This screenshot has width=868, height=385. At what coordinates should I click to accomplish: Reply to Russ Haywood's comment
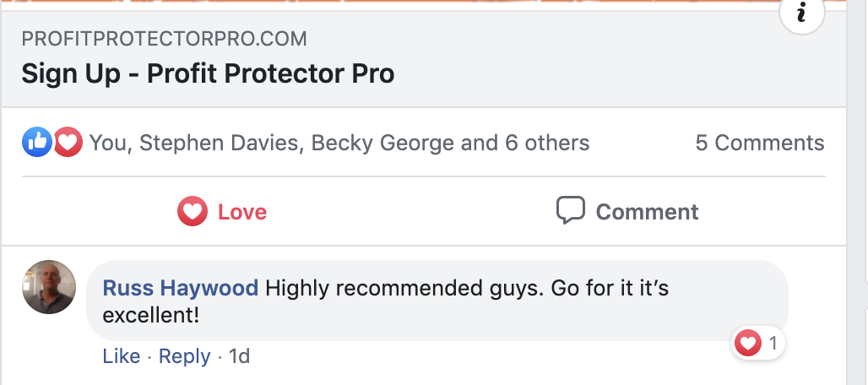point(184,356)
